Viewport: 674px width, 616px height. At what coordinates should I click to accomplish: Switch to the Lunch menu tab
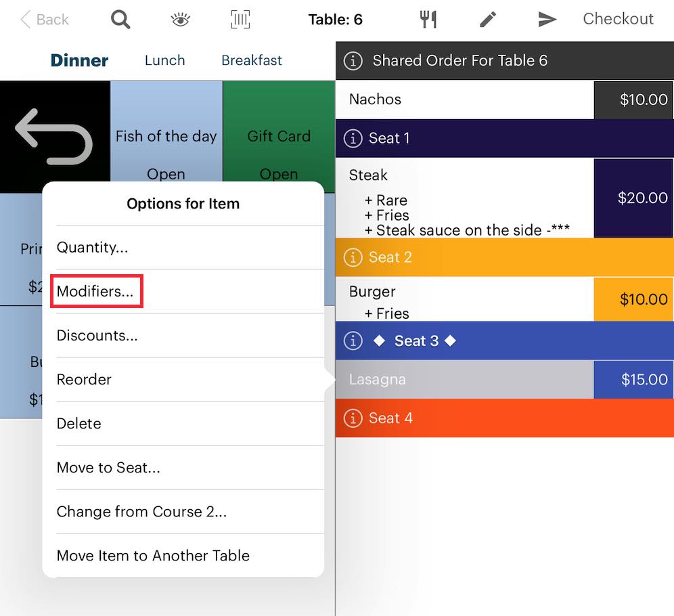(x=164, y=60)
